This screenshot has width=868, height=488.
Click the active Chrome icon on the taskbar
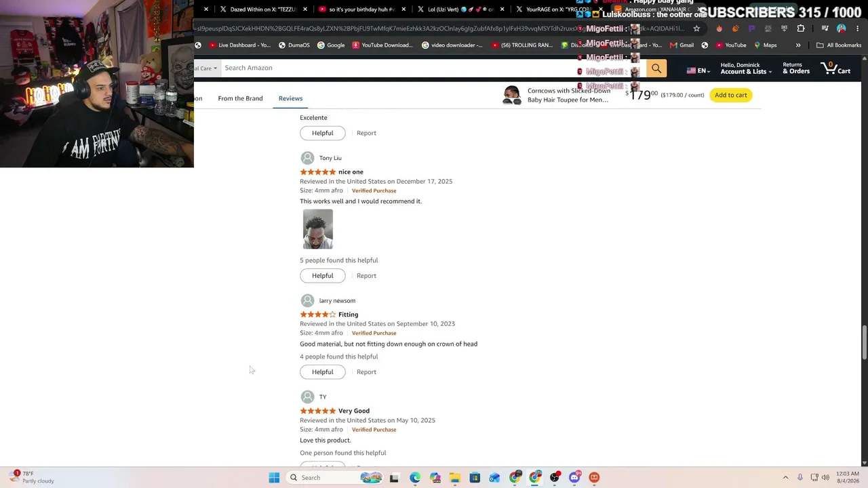point(535,478)
